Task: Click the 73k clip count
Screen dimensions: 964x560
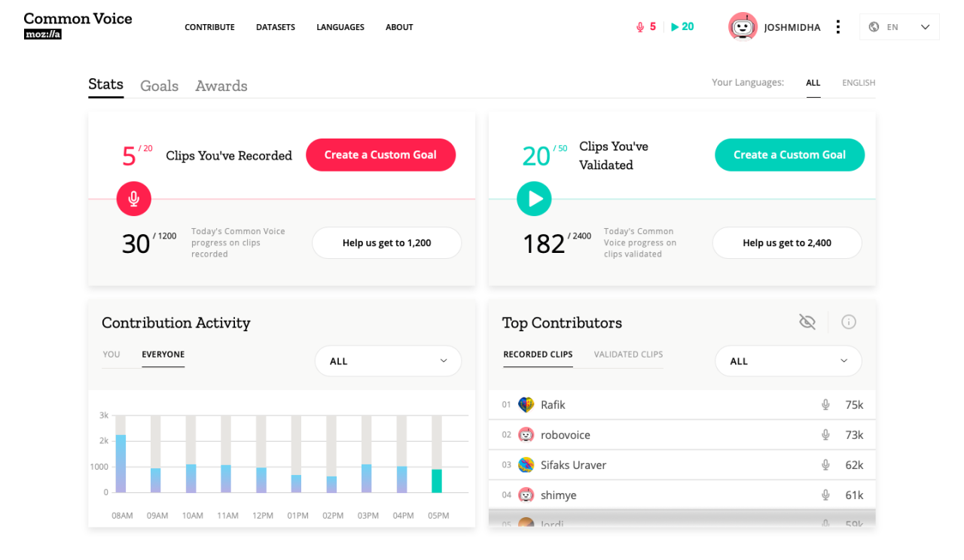Action: (854, 435)
